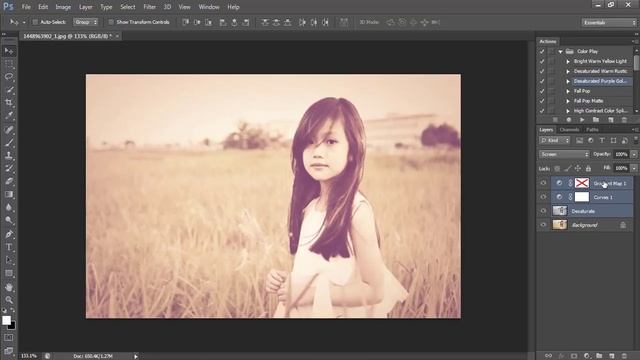The image size is (640, 360).
Task: Select the Brush tool
Action: (x=9, y=143)
